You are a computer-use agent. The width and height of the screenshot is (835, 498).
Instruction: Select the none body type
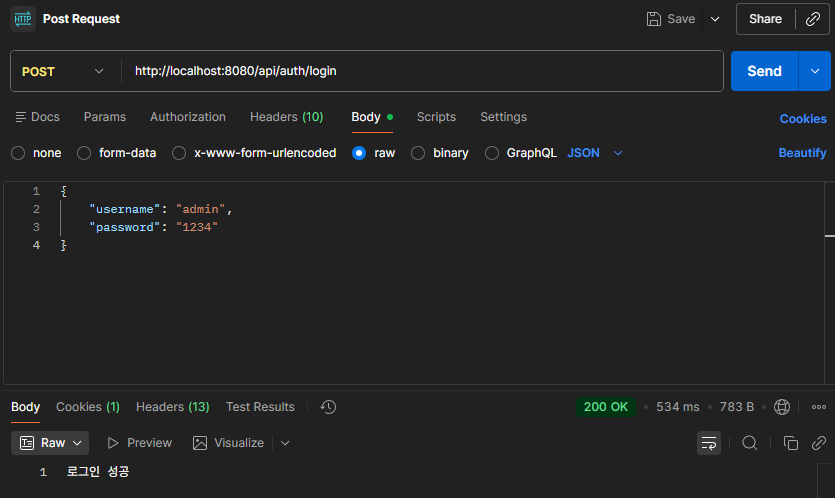pos(18,153)
